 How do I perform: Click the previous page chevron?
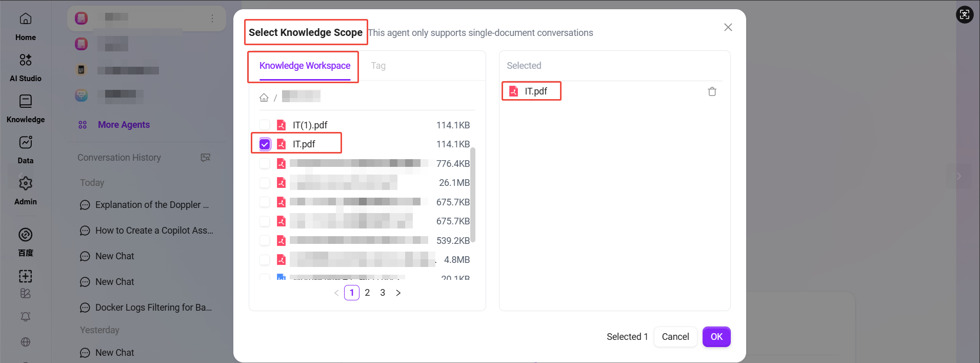tap(336, 293)
